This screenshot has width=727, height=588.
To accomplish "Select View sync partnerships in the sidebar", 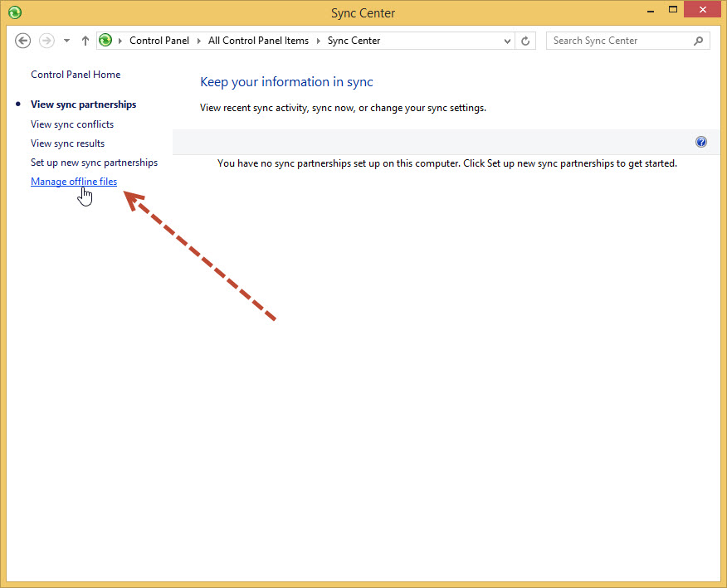I will (83, 104).
